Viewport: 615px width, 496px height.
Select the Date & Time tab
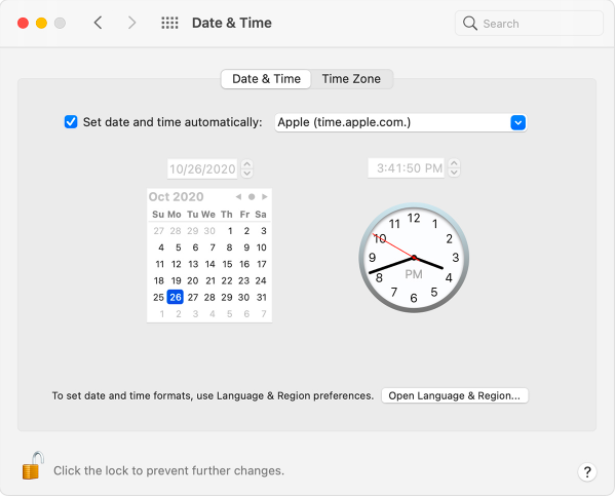click(x=266, y=79)
